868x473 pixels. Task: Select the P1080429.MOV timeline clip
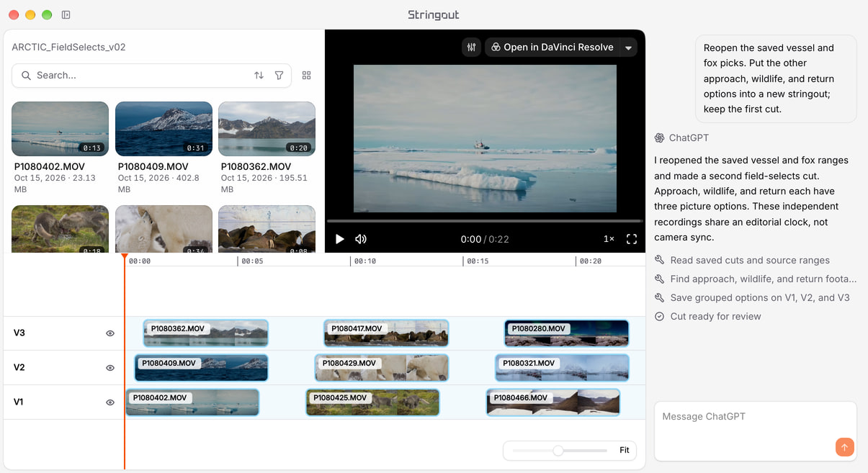click(x=382, y=368)
